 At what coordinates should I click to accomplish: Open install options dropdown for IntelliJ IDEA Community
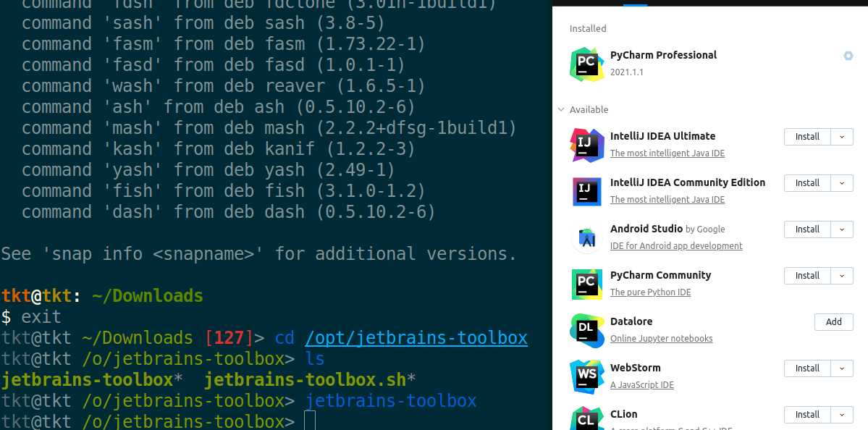point(842,183)
